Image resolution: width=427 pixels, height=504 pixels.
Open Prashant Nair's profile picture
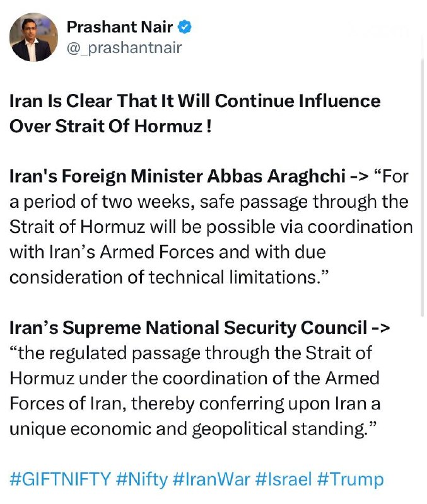coord(33,38)
